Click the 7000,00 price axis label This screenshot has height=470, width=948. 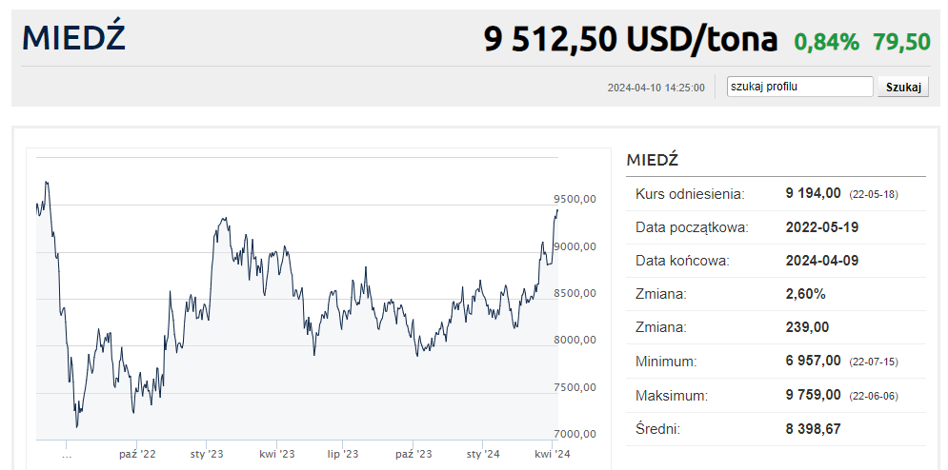coord(575,434)
